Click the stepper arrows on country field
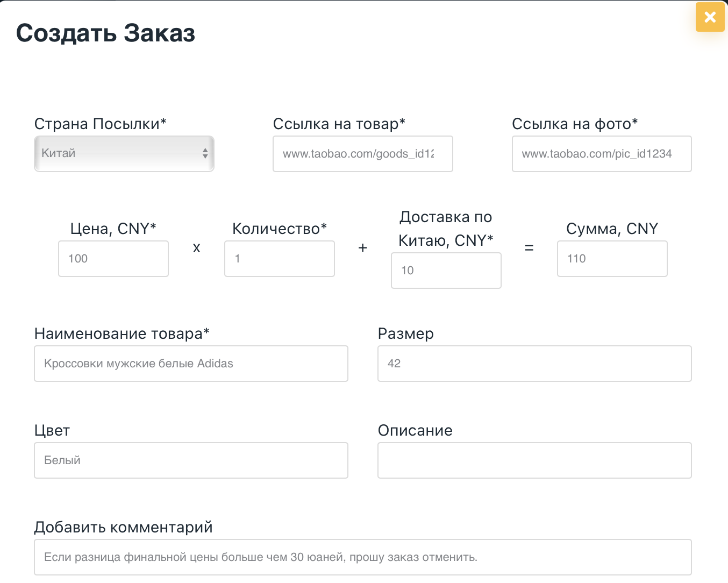 (x=205, y=154)
